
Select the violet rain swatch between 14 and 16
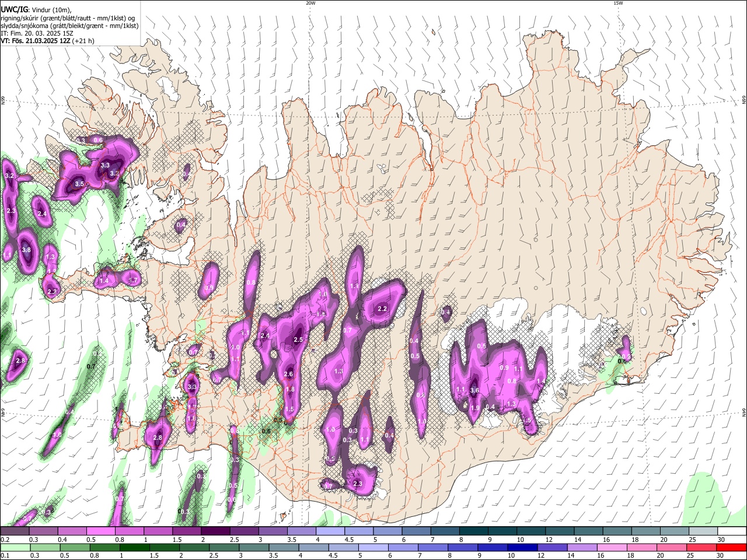(x=582, y=547)
